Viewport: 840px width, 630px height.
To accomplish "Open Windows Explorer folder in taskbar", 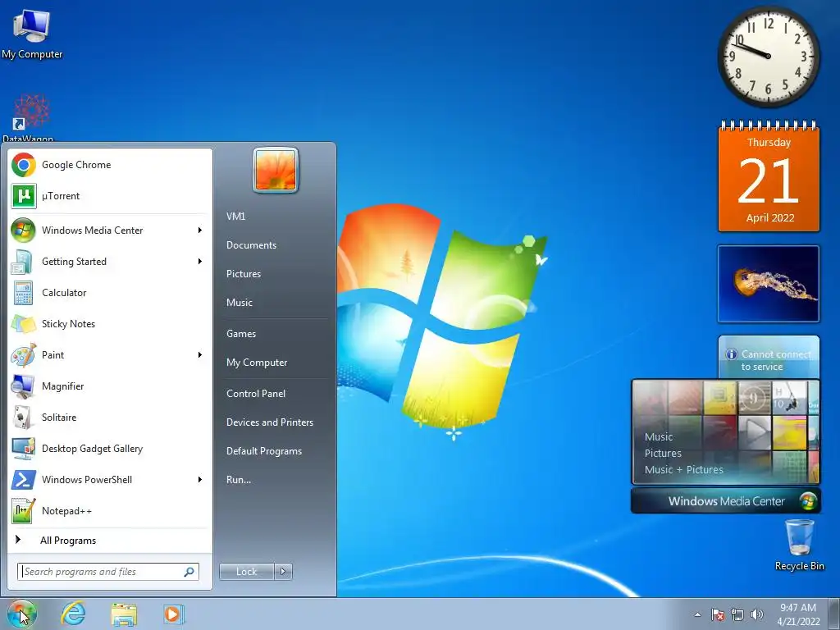I will pyautogui.click(x=124, y=614).
